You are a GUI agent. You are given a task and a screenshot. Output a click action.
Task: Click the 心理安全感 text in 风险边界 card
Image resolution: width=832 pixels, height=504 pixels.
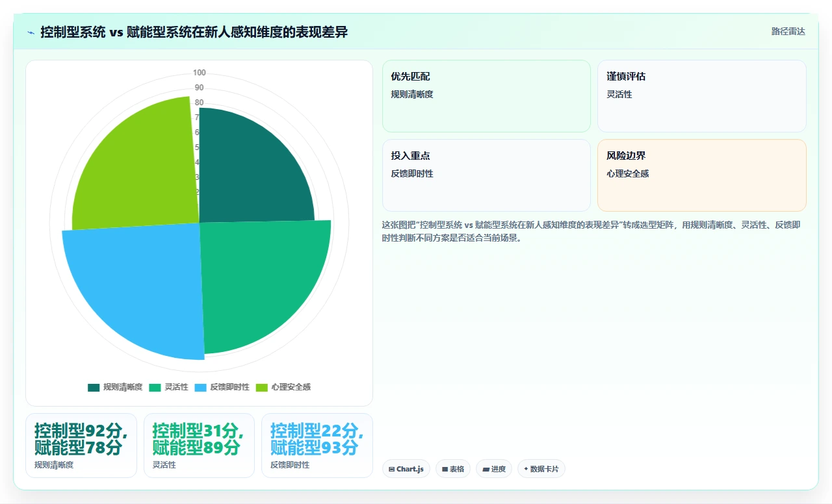pyautogui.click(x=628, y=173)
